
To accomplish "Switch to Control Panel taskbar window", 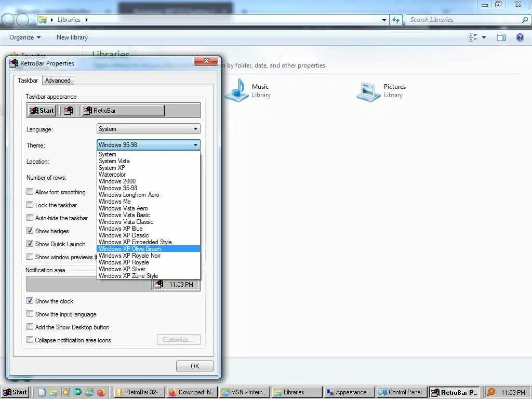I will click(x=402, y=392).
